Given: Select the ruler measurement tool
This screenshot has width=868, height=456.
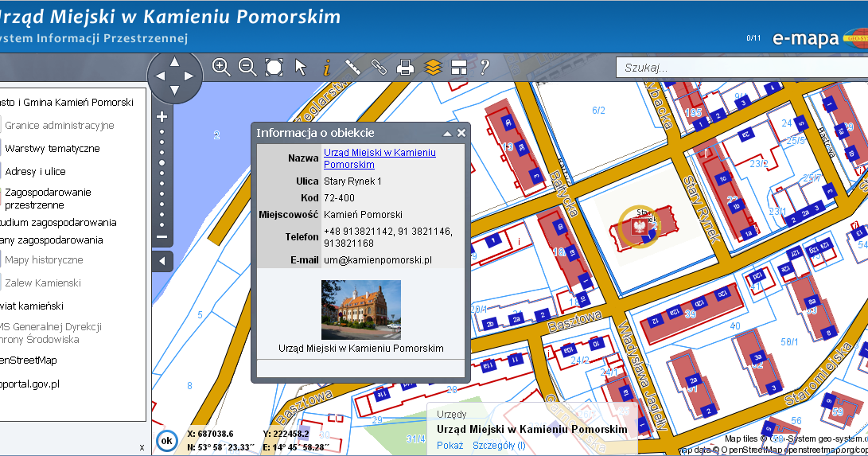Looking at the screenshot, I should pos(352,67).
